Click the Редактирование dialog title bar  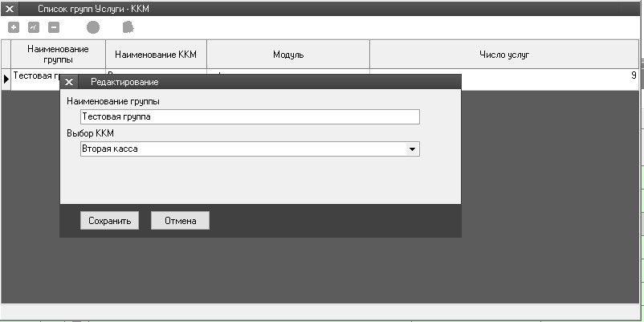(x=265, y=82)
